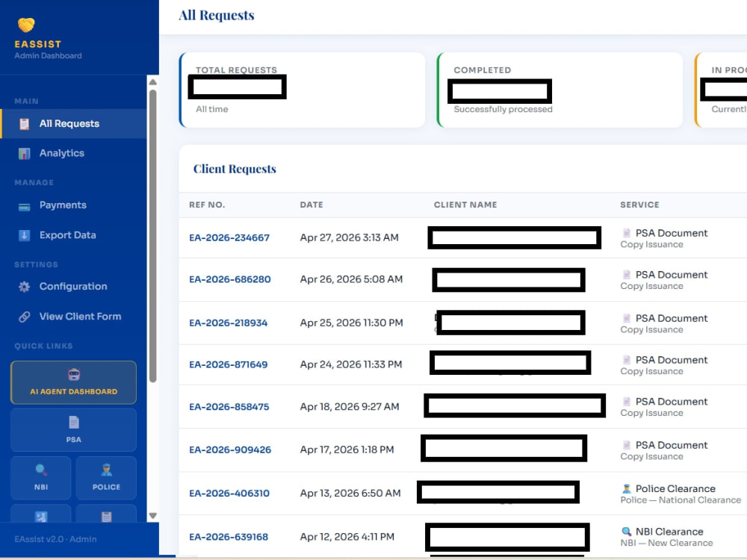
Task: Click the DATE column header
Action: (311, 205)
